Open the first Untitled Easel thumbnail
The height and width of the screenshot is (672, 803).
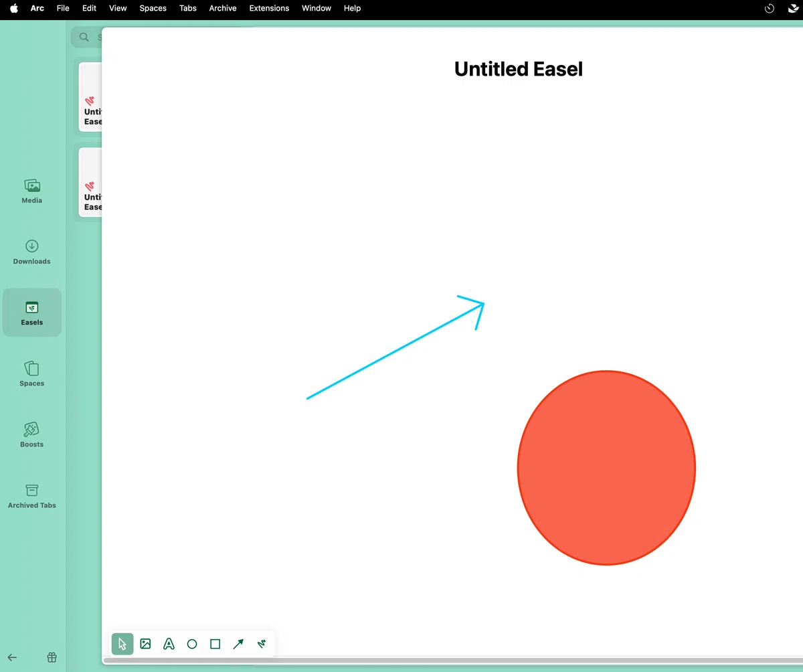coord(90,97)
